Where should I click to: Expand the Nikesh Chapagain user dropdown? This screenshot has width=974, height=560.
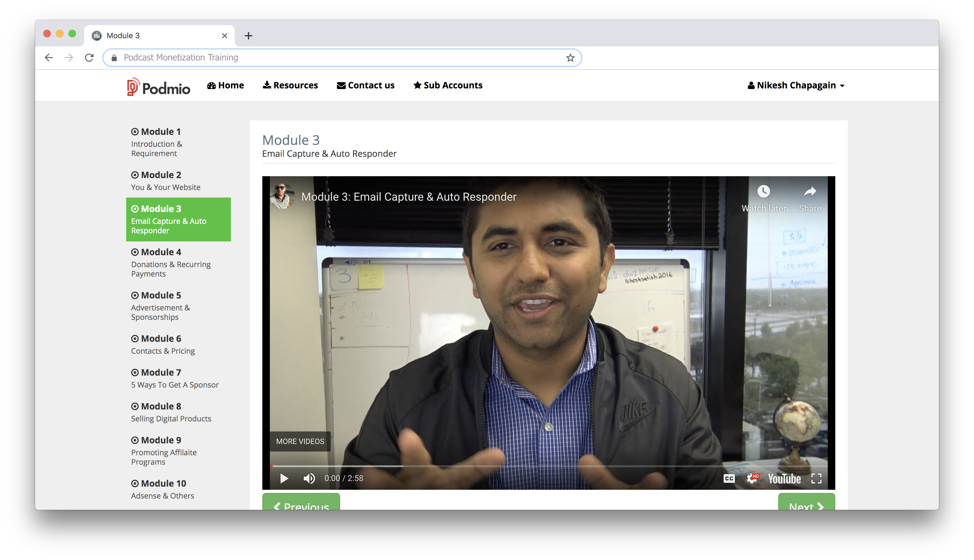click(x=796, y=85)
